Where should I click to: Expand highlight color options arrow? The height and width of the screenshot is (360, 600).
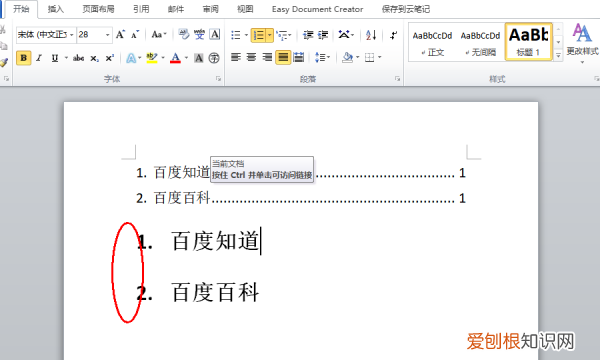click(163, 58)
